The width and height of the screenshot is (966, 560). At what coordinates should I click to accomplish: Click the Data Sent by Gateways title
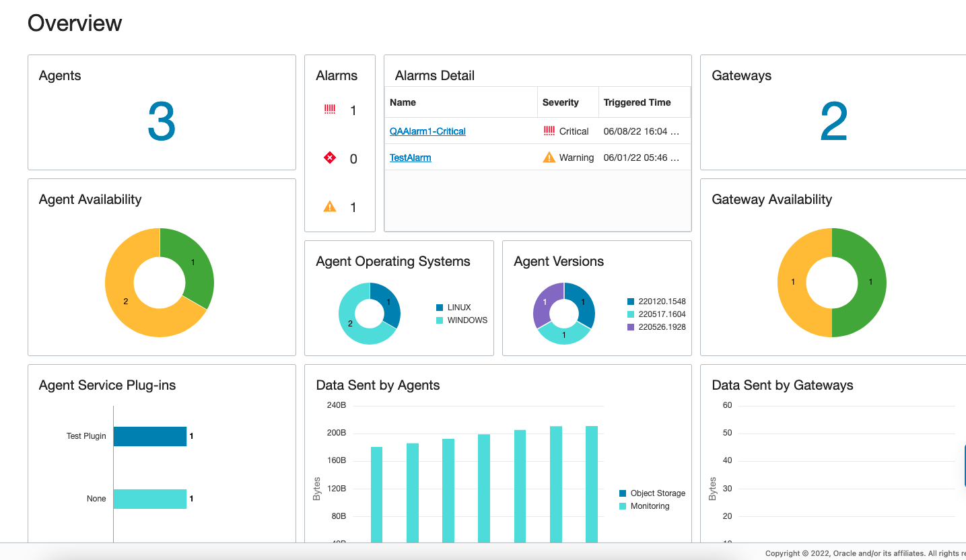coord(782,385)
